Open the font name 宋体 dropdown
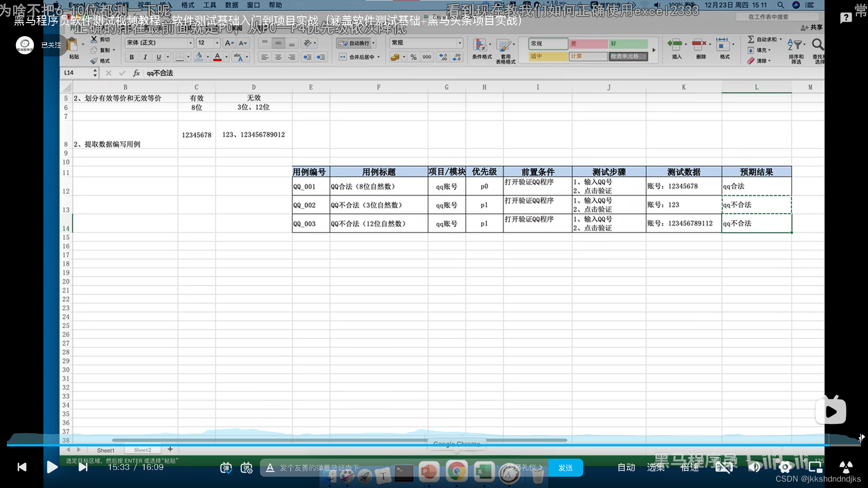The height and width of the screenshot is (488, 868). (x=190, y=43)
